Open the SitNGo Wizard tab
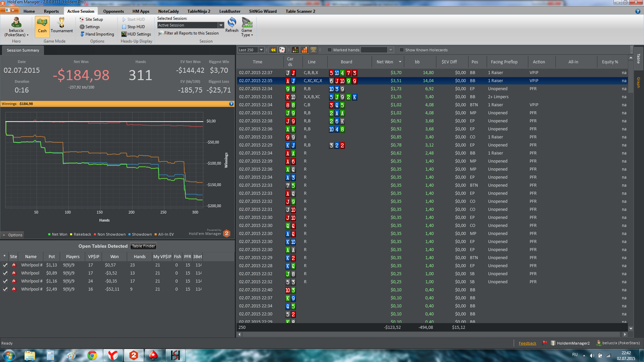Screen dimensions: 644x362 pyautogui.click(x=263, y=11)
